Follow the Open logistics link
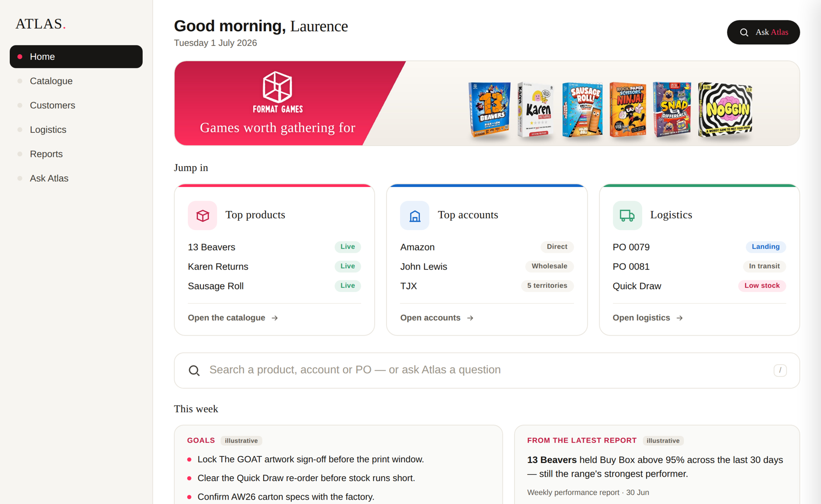The height and width of the screenshot is (504, 821). click(x=648, y=318)
